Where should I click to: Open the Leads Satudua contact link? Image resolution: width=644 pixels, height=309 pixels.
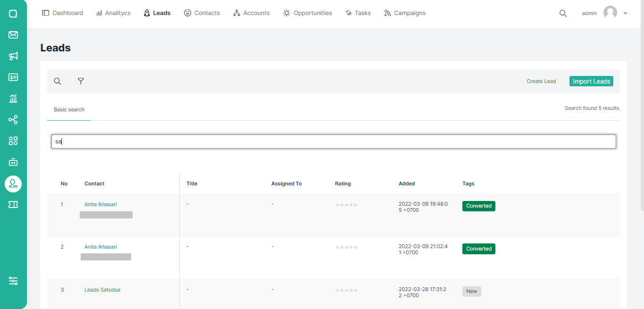click(102, 290)
